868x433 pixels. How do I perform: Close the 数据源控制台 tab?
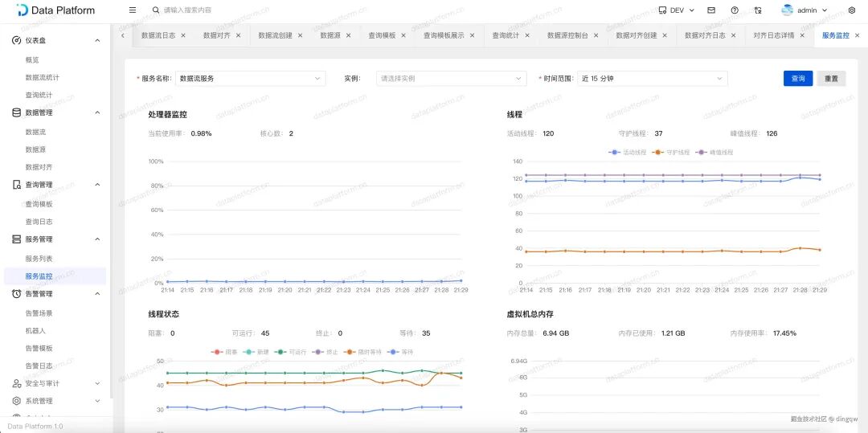[x=596, y=35]
